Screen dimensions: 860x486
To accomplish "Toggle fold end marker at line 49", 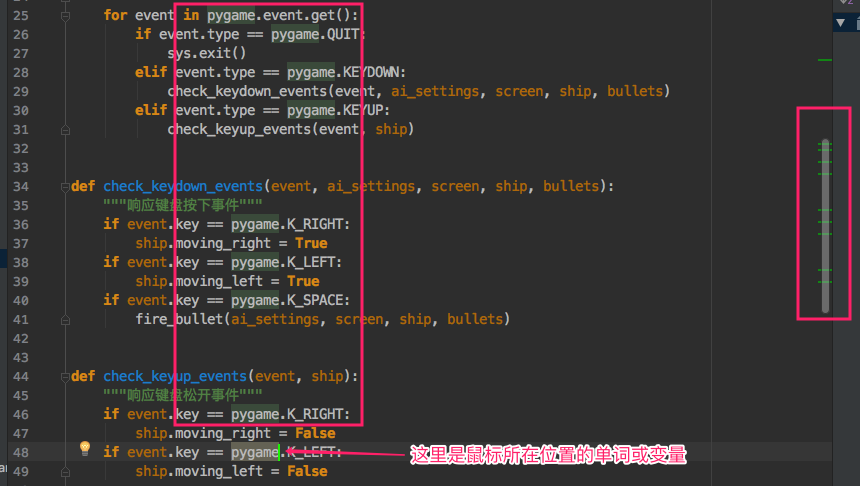I will pos(65,472).
